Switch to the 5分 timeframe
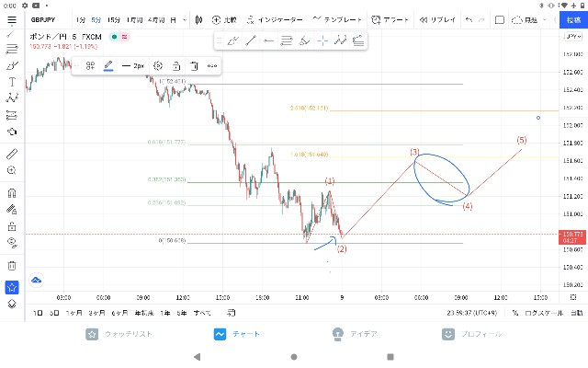The height and width of the screenshot is (368, 588). (x=96, y=20)
